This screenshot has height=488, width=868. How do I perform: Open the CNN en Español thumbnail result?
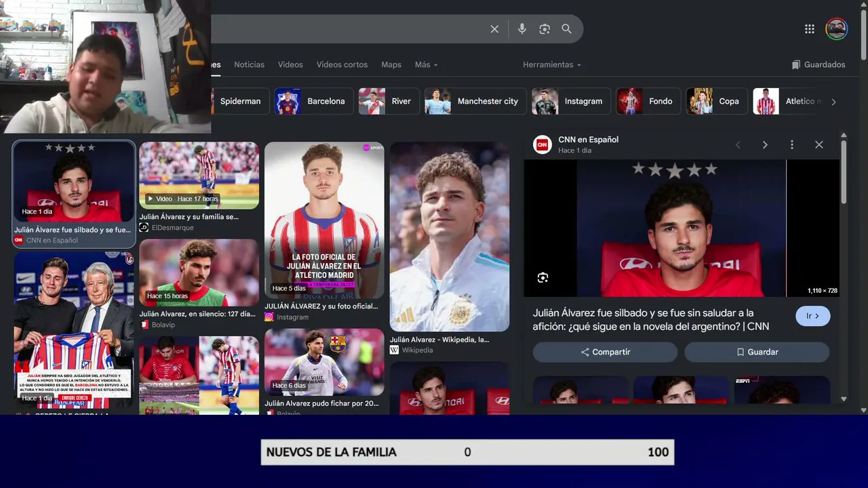(x=74, y=182)
